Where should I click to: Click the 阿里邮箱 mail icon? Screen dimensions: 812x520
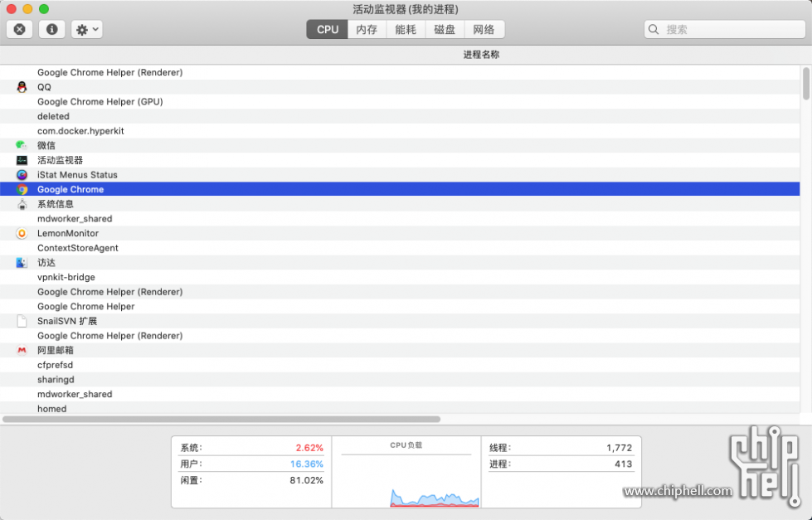[x=22, y=351]
